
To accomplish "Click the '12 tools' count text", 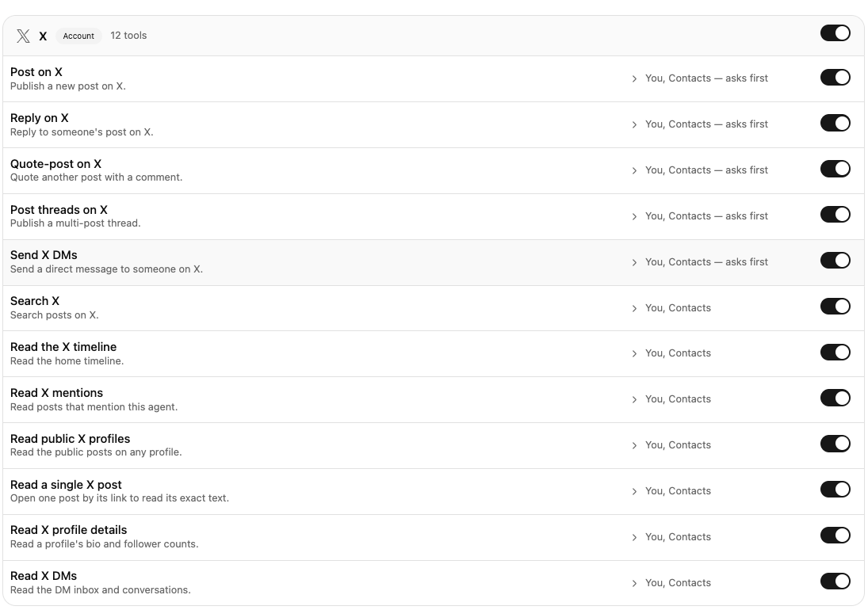I will coord(128,36).
